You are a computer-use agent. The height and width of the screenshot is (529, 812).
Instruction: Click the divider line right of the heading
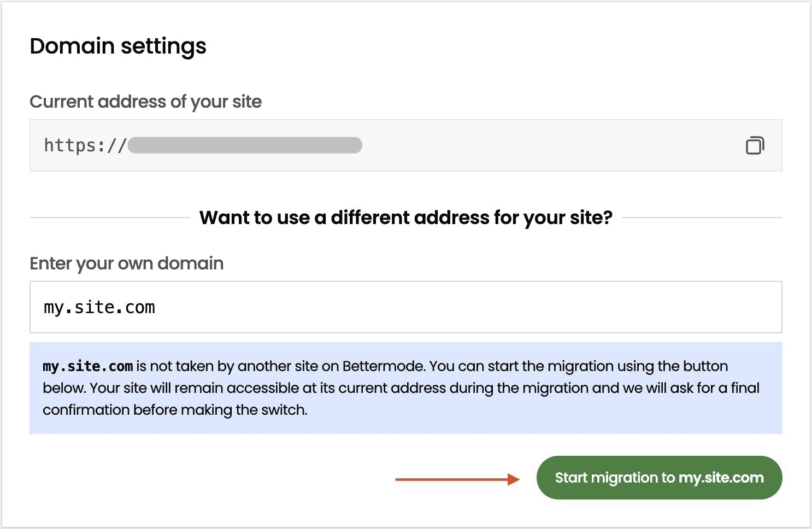pyautogui.click(x=702, y=218)
